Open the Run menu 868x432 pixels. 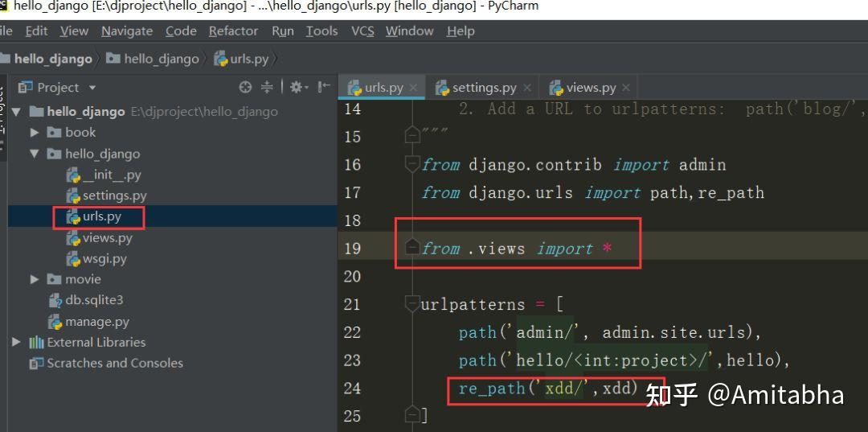pos(282,31)
